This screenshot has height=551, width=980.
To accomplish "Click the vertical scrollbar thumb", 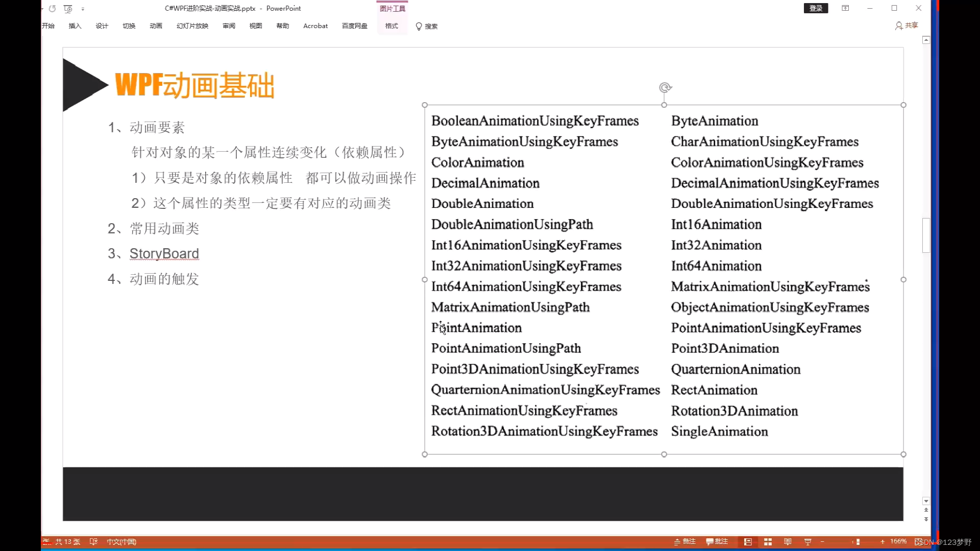I will coord(926,235).
